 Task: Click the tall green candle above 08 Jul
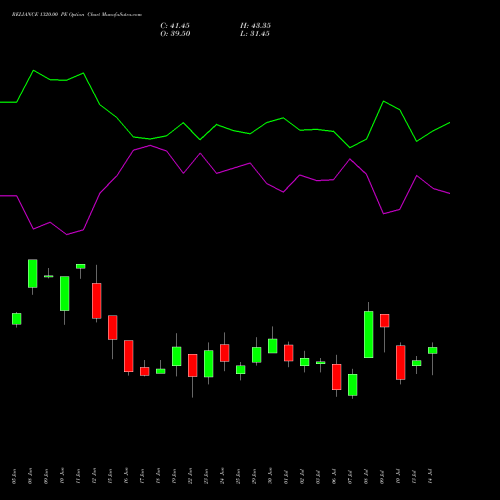[x=368, y=334]
